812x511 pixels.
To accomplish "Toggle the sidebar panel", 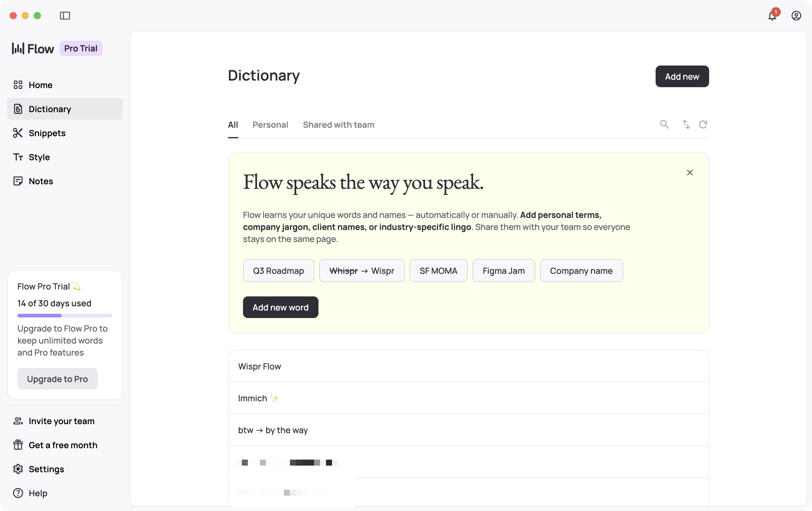I will click(65, 16).
